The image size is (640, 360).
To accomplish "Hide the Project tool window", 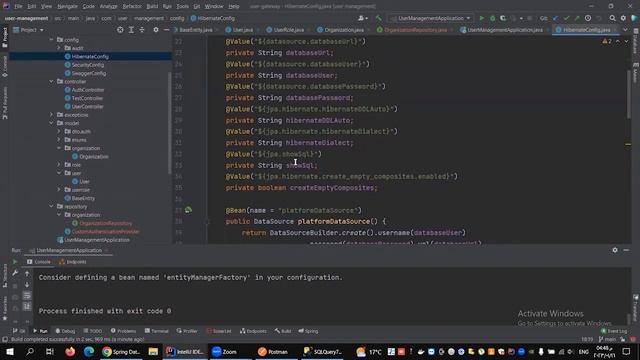I will tap(166, 30).
